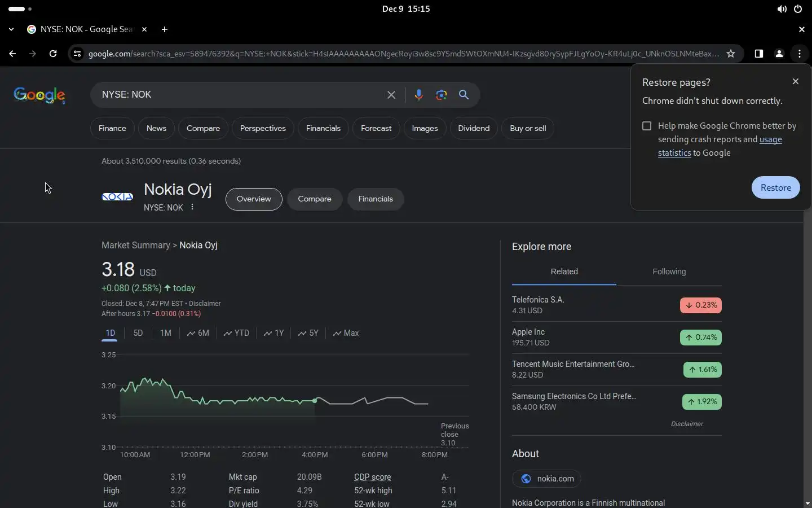
Task: Show the 1D chart range
Action: point(110,333)
